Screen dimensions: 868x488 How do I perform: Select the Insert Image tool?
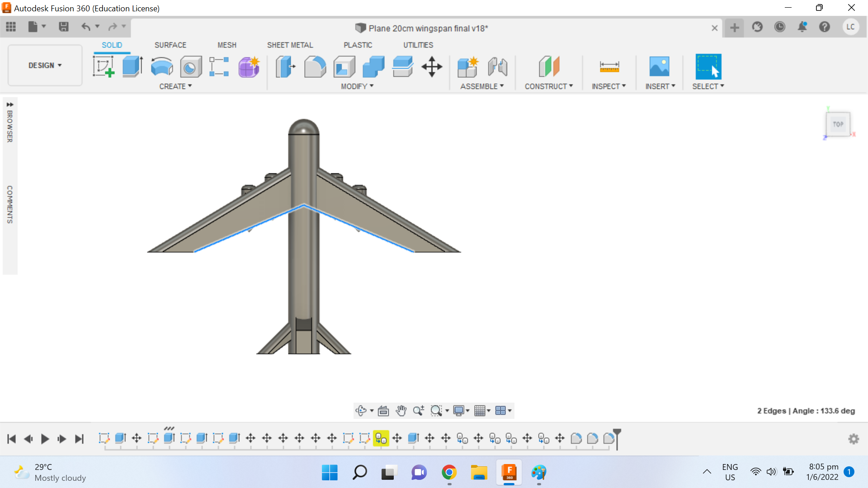point(660,67)
